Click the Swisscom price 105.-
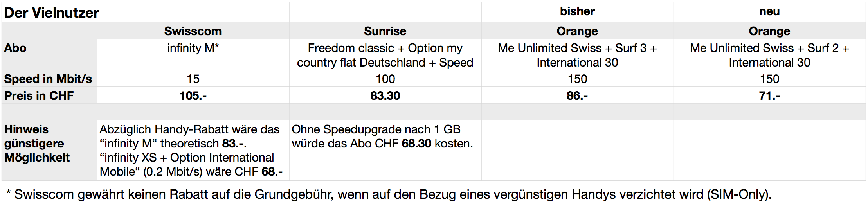Screen dimensions: 868x205 point(193,95)
